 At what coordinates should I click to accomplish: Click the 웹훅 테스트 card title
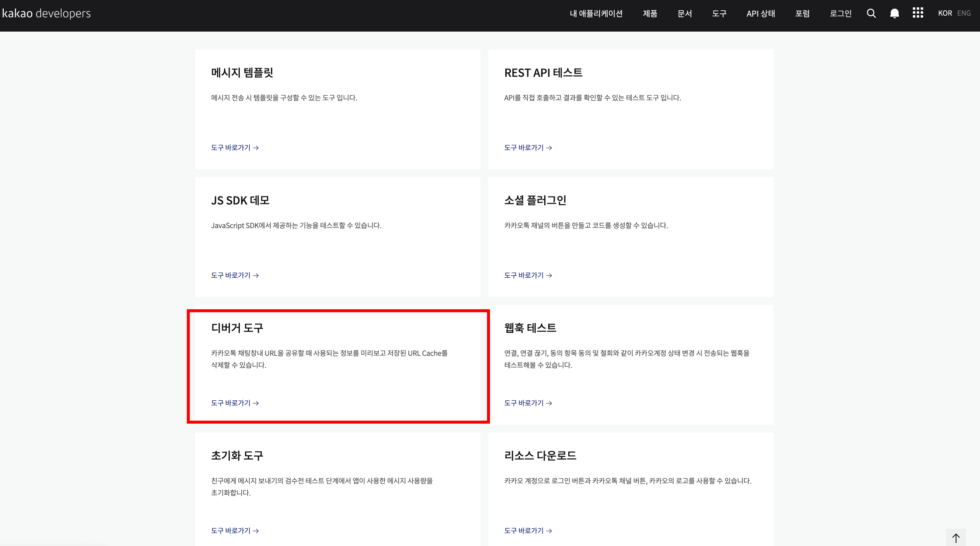(x=530, y=328)
